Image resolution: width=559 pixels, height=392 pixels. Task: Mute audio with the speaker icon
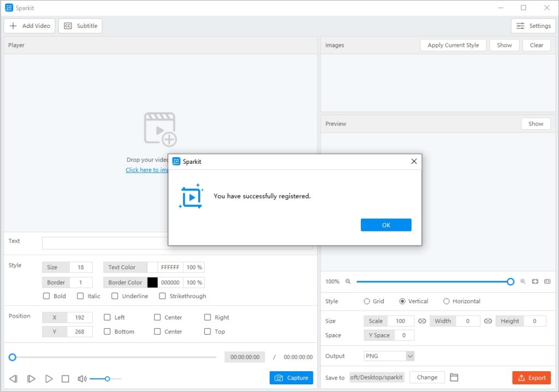tap(82, 378)
